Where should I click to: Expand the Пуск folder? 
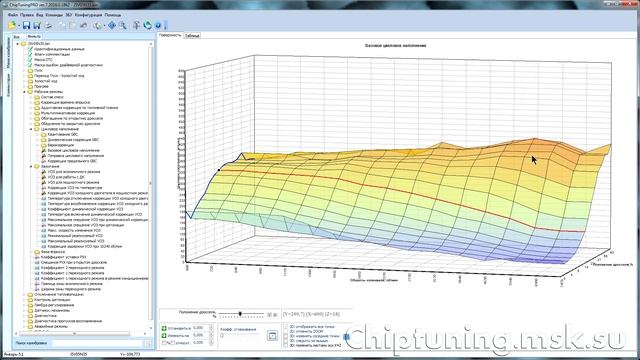coord(24,70)
